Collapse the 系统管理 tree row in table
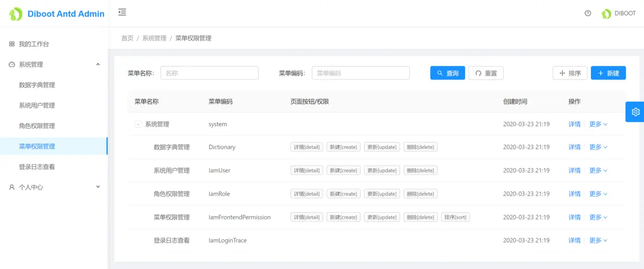The image size is (644, 269). pos(138,124)
